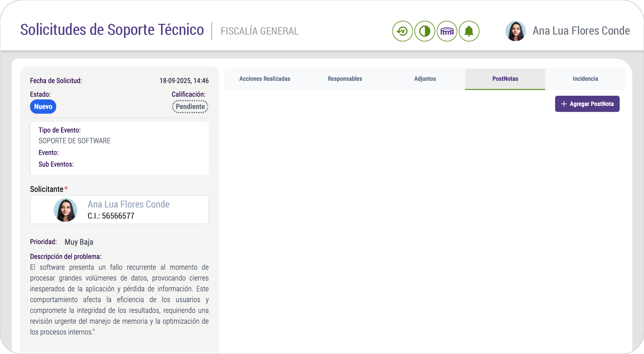The height and width of the screenshot is (354, 644).
Task: Select the Fecha de Solicitud date value
Action: click(x=184, y=81)
